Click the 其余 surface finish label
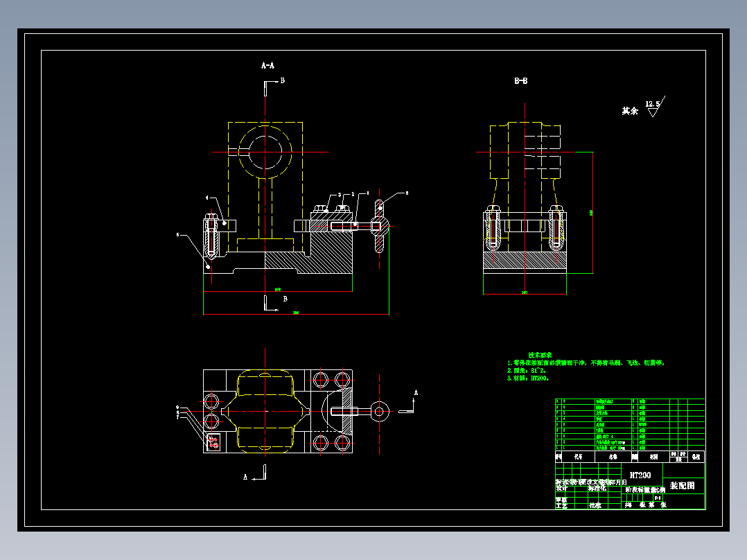 tap(630, 111)
